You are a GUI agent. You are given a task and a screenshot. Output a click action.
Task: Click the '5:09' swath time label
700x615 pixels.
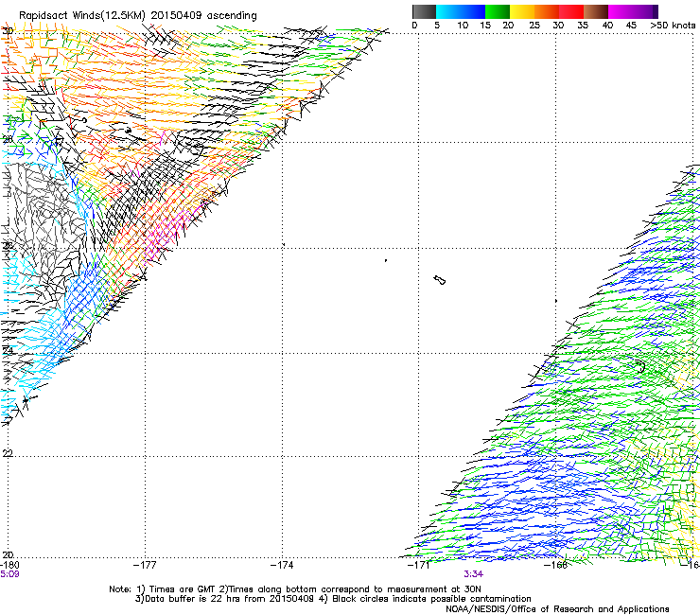[9, 574]
